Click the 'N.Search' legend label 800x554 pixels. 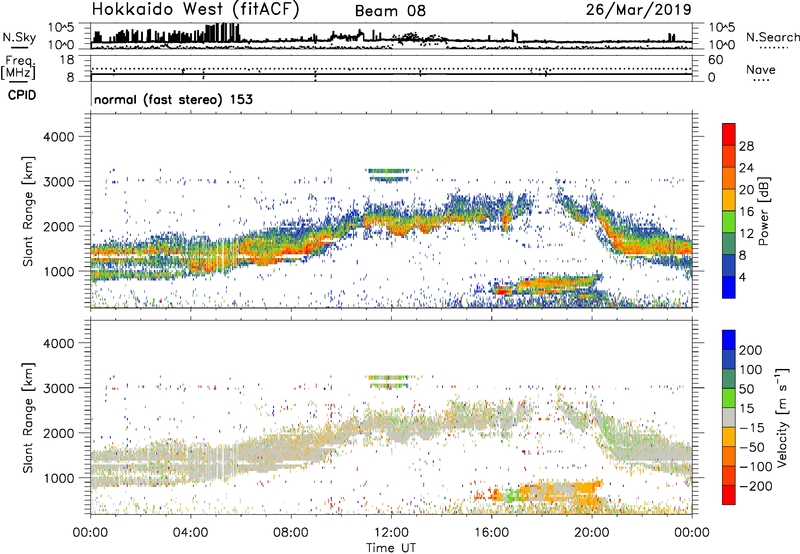click(772, 37)
